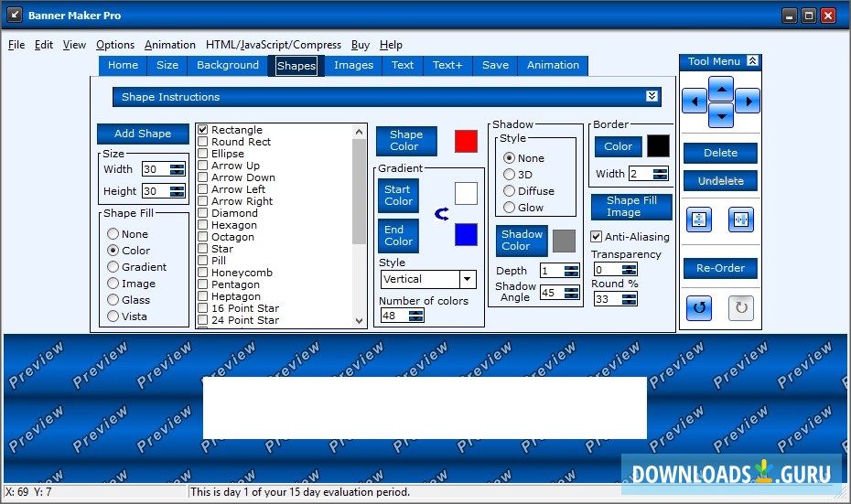Increase the shape Width stepper
Image resolution: width=851 pixels, height=504 pixels.
177,166
